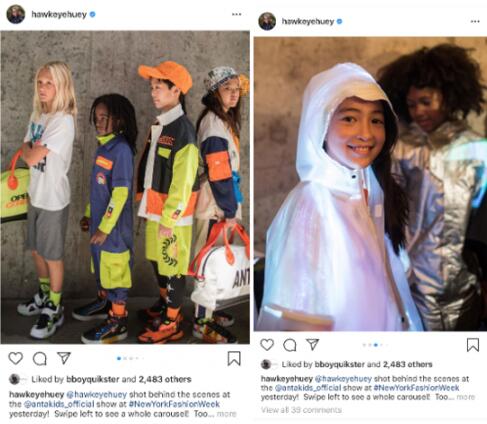The image size is (487, 424).
Task: Share the right post via paper plane
Action: (312, 344)
